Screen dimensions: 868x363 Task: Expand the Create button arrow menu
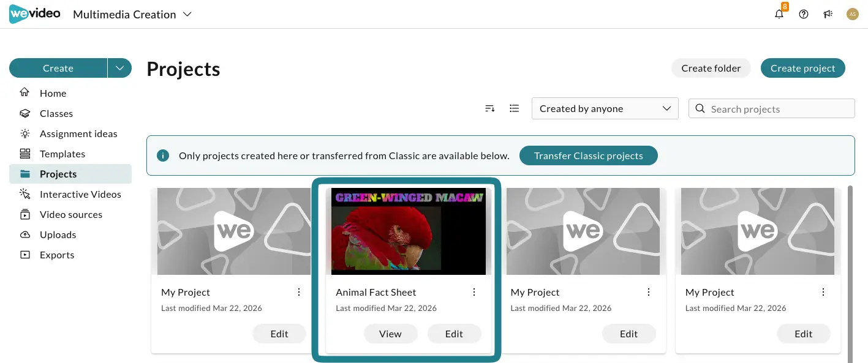(x=119, y=68)
